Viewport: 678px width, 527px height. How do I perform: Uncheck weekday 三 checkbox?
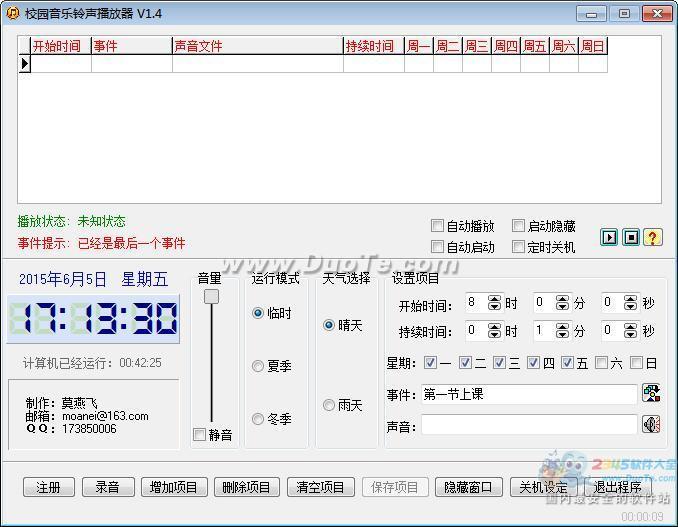click(499, 362)
